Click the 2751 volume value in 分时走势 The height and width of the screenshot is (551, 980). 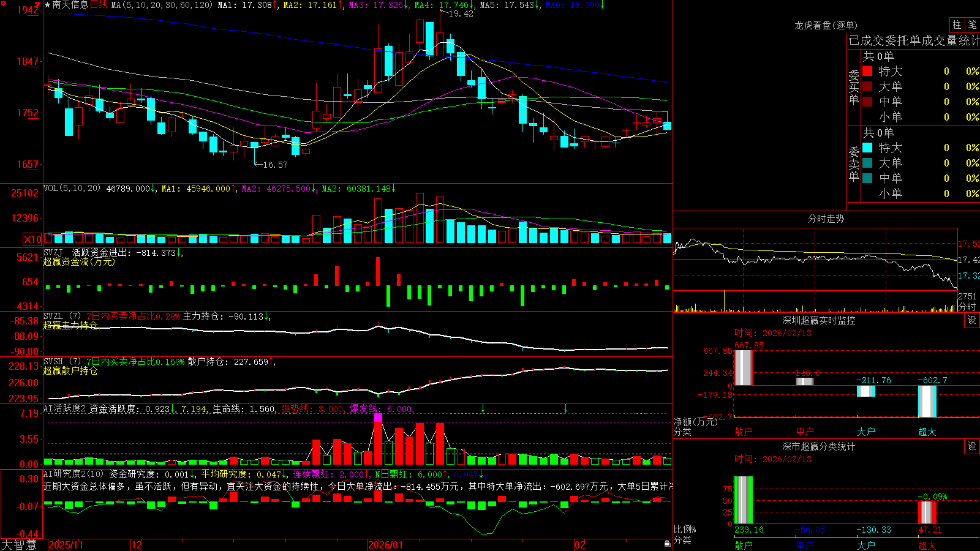[x=967, y=296]
